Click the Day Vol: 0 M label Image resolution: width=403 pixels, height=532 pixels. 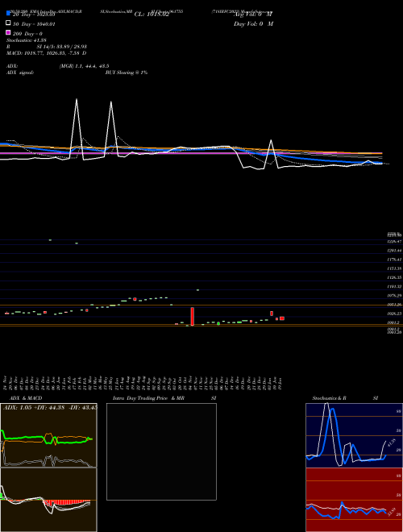point(253,24)
